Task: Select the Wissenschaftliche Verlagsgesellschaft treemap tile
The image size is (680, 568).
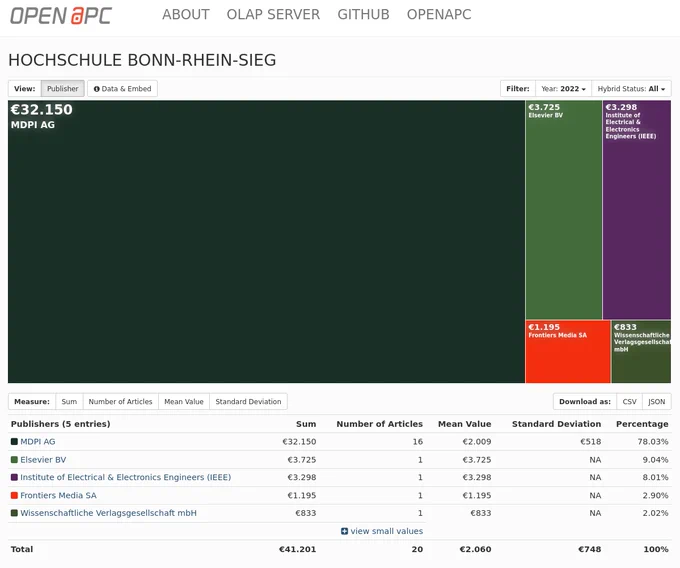Action: point(641,352)
